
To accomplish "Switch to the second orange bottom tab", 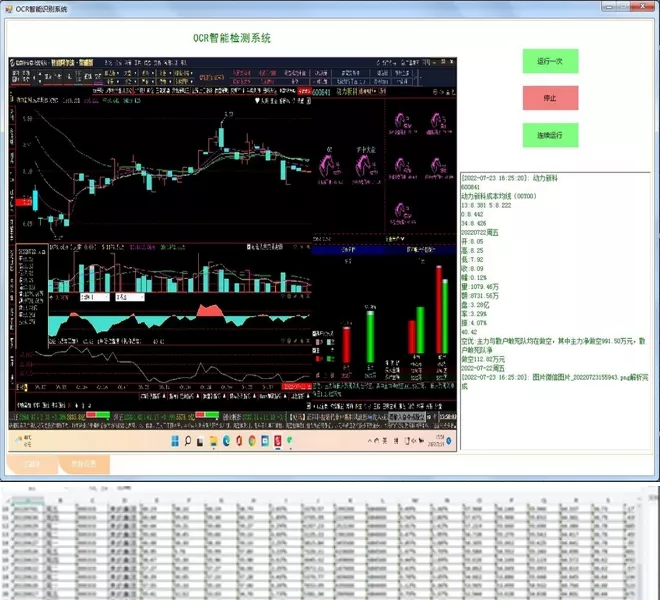I will pyautogui.click(x=84, y=464).
